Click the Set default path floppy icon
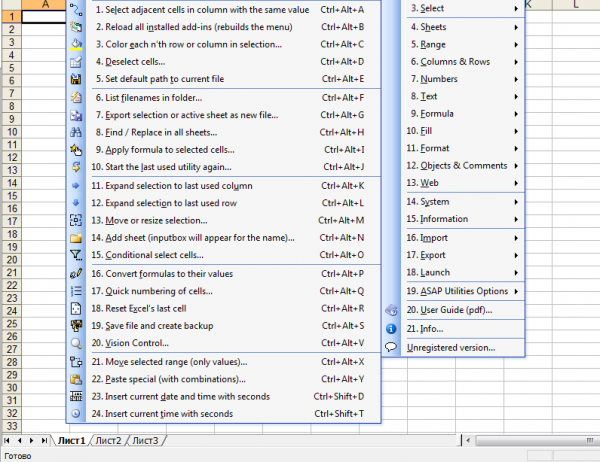The width and height of the screenshot is (600, 462). 76,79
